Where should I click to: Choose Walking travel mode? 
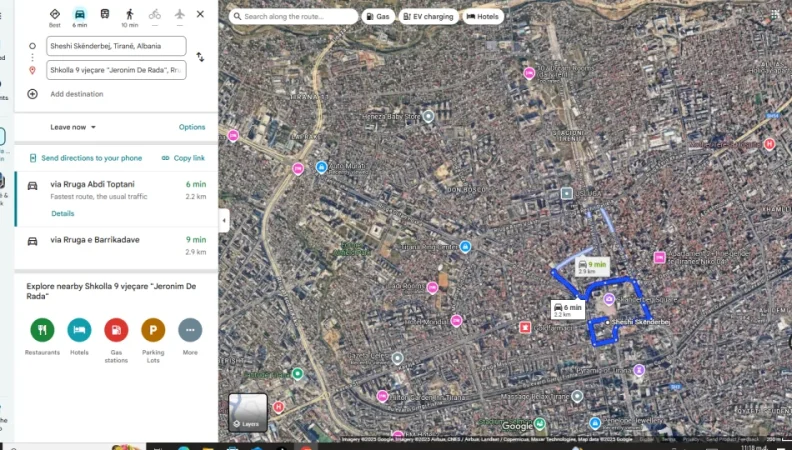coord(130,15)
